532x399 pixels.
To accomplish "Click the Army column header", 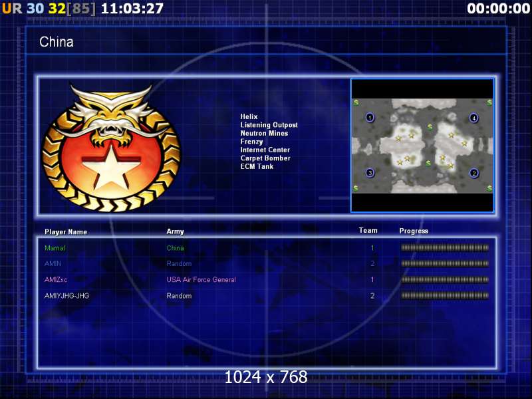I will [175, 231].
